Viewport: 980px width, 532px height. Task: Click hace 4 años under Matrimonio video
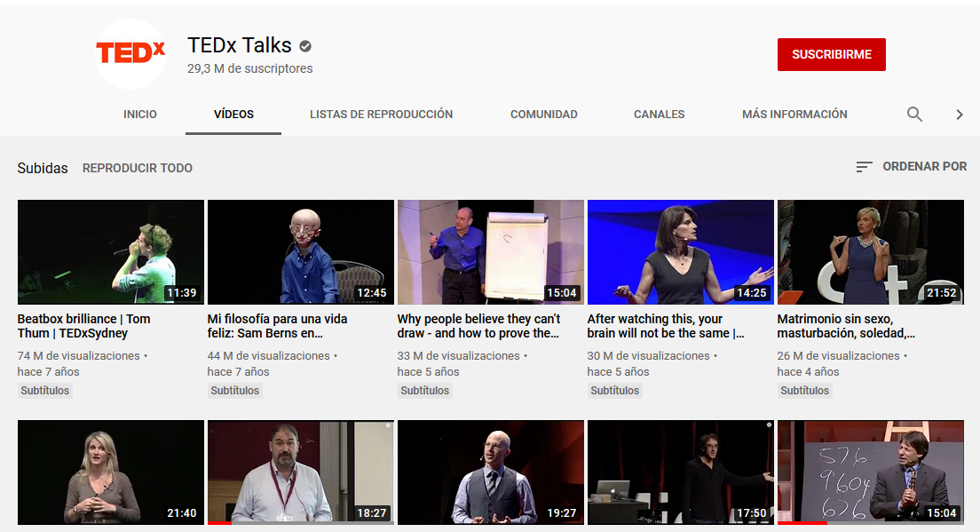click(808, 372)
